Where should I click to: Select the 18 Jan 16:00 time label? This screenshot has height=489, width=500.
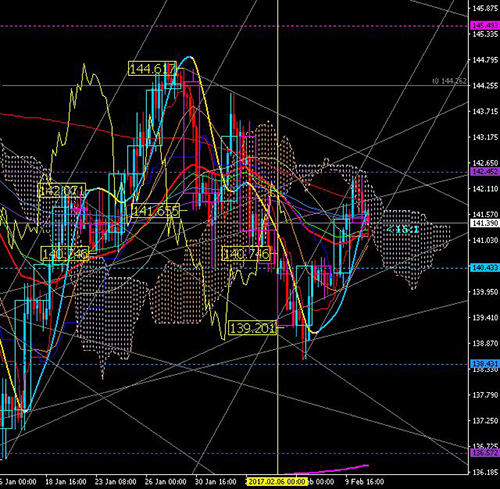[x=66, y=482]
